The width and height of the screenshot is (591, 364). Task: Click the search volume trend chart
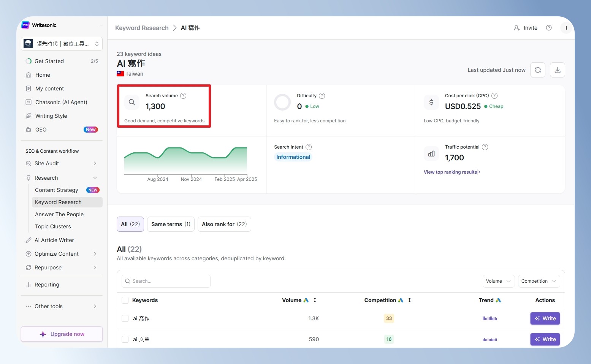[x=186, y=160]
